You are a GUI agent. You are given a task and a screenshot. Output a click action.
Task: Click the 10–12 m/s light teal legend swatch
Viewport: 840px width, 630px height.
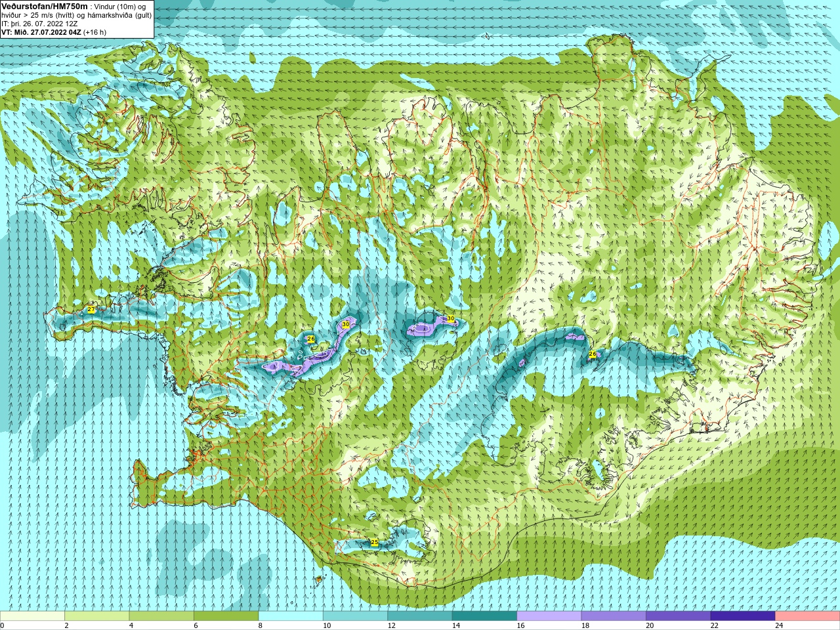pyautogui.click(x=355, y=616)
